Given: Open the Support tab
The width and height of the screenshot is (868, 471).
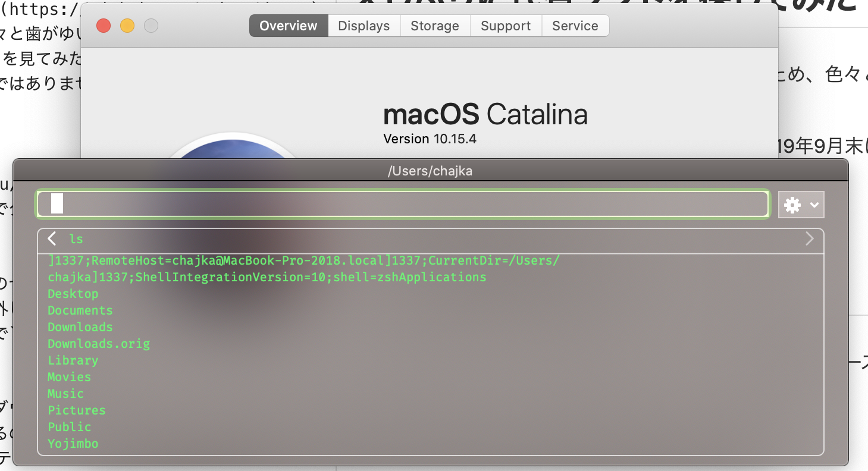Looking at the screenshot, I should point(506,26).
